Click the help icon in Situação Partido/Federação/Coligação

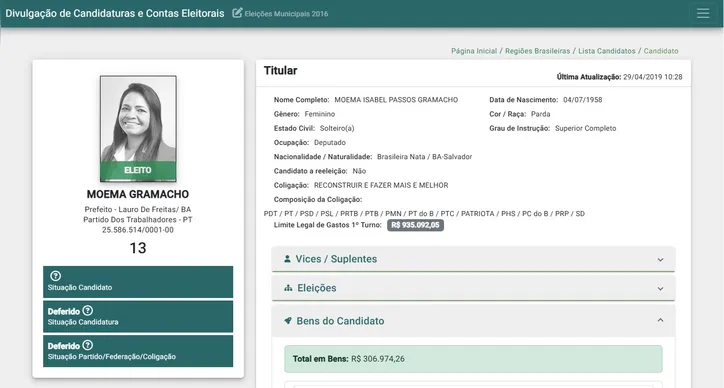click(88, 345)
